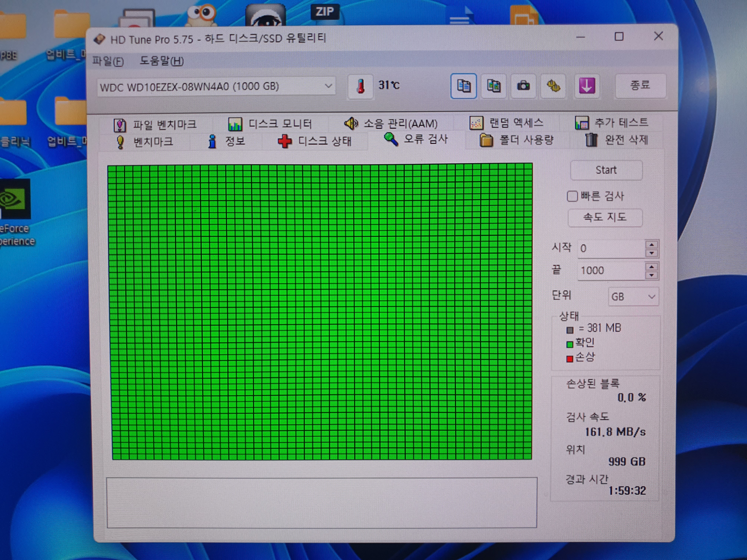This screenshot has width=747, height=560.
Task: Minimize the HD Tune Pro window
Action: coord(580,37)
